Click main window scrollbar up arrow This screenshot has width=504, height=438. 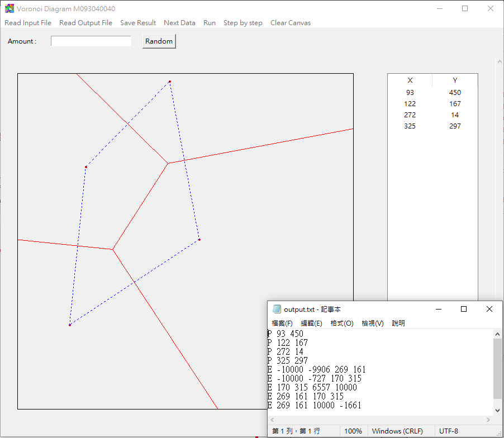coord(500,61)
